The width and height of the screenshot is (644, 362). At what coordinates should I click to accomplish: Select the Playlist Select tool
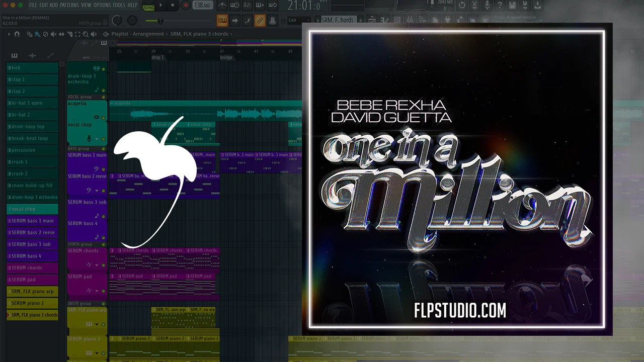(77, 34)
